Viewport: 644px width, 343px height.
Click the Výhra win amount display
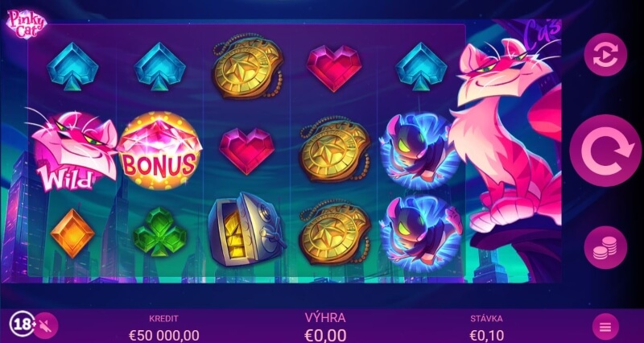click(x=325, y=328)
